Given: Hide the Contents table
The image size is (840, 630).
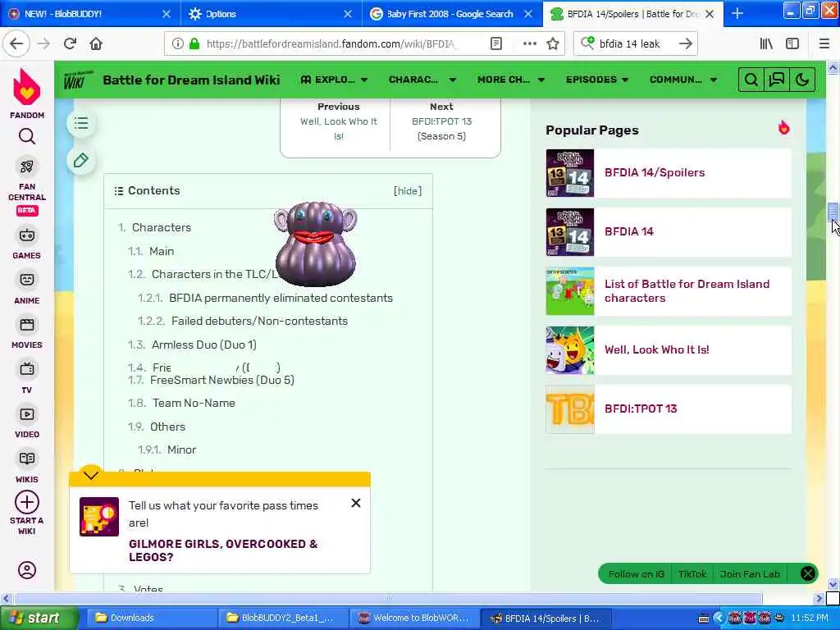Looking at the screenshot, I should (x=408, y=190).
